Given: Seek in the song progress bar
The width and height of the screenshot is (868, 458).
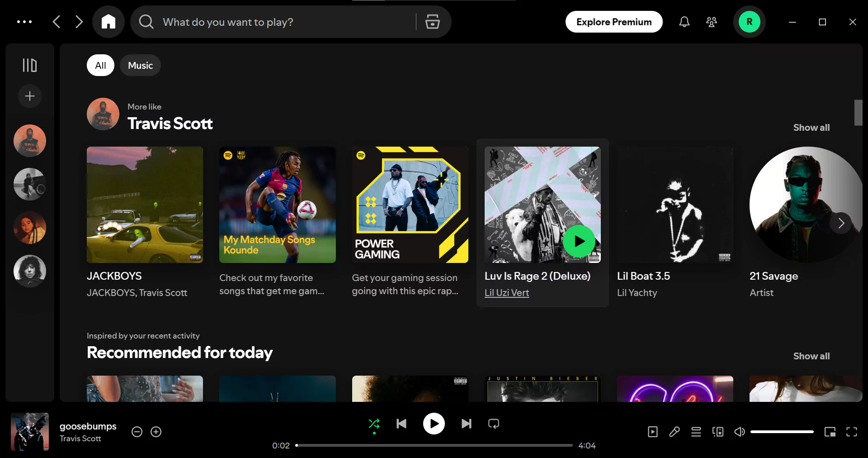Looking at the screenshot, I should [434, 445].
